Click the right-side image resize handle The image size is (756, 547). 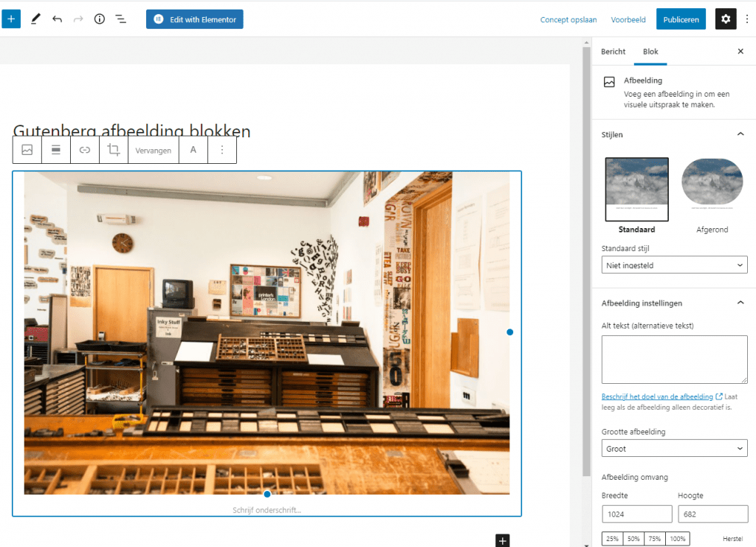coord(509,332)
